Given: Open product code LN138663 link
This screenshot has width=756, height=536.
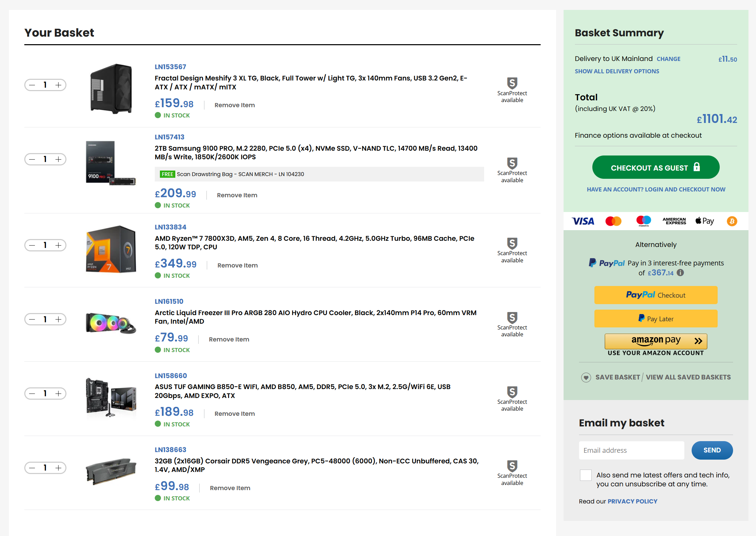Looking at the screenshot, I should click(171, 450).
